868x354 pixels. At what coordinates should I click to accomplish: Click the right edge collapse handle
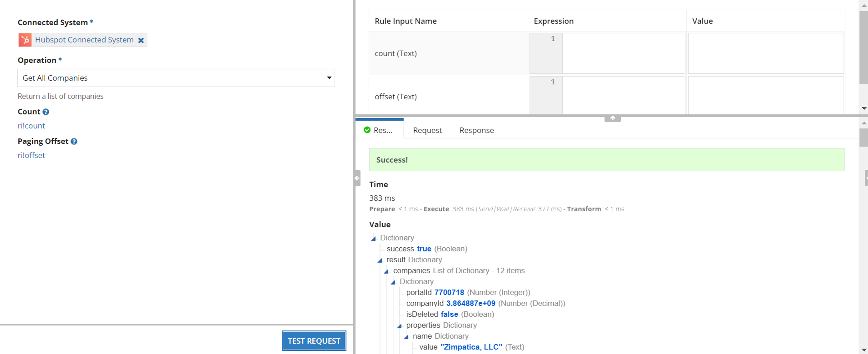[866, 178]
